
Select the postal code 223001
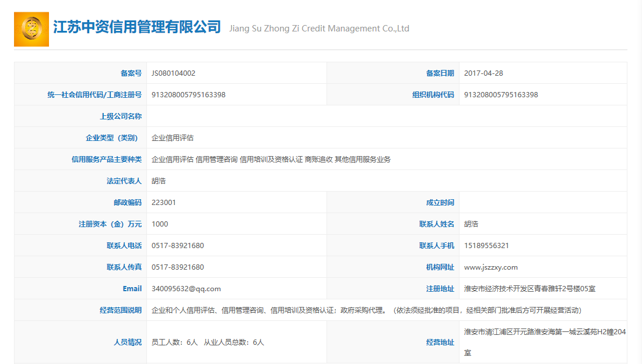(164, 202)
